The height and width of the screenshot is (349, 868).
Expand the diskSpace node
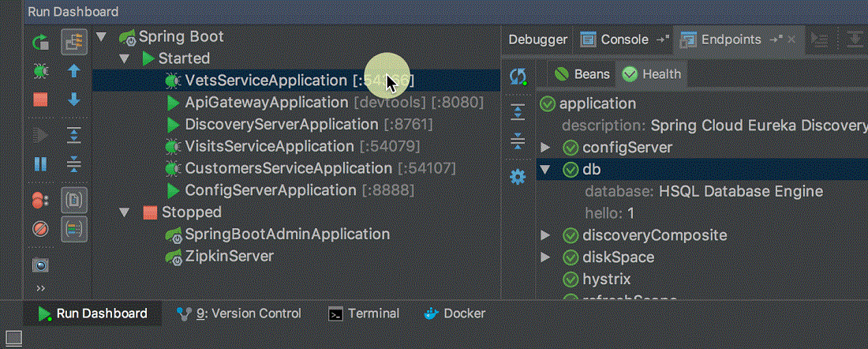coord(545,257)
